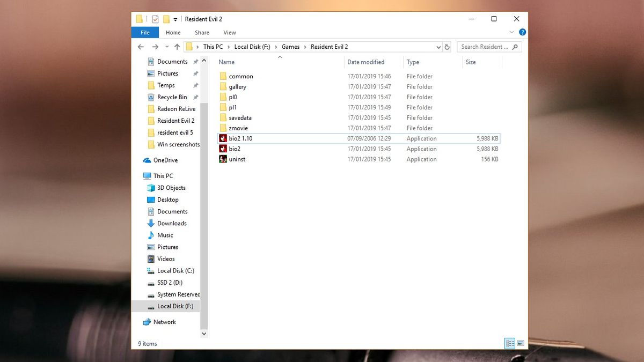Select the pl1 folder icon
Screen dimensions: 644x362
click(223, 107)
